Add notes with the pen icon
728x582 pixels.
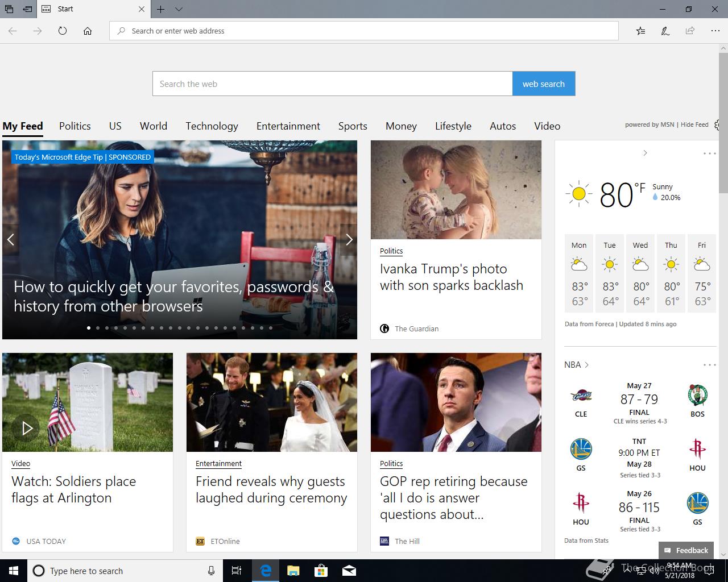tap(665, 31)
